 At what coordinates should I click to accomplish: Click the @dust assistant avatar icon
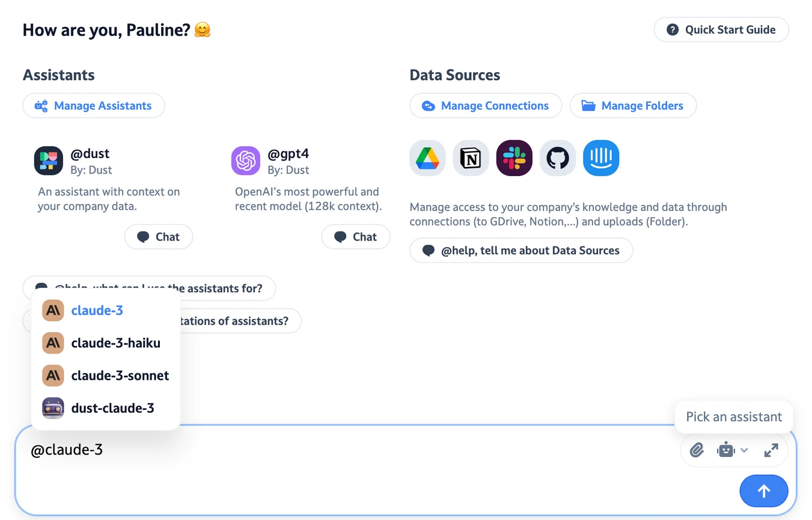(x=49, y=161)
